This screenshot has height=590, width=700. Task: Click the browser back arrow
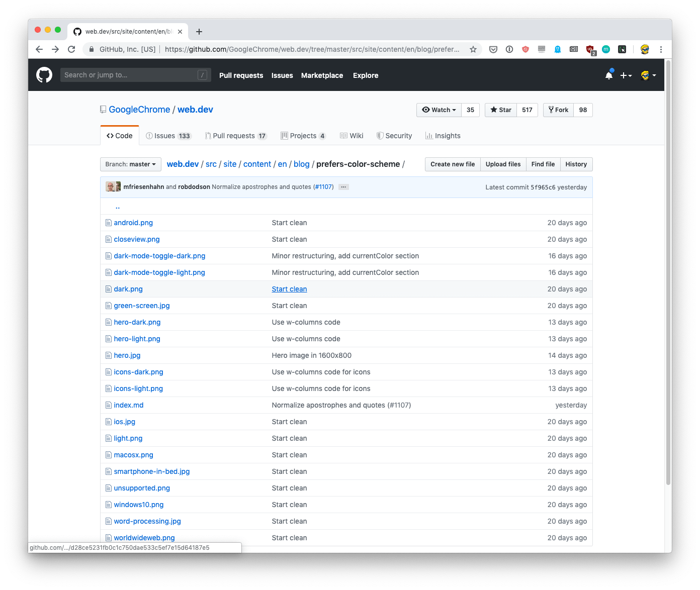pos(39,49)
